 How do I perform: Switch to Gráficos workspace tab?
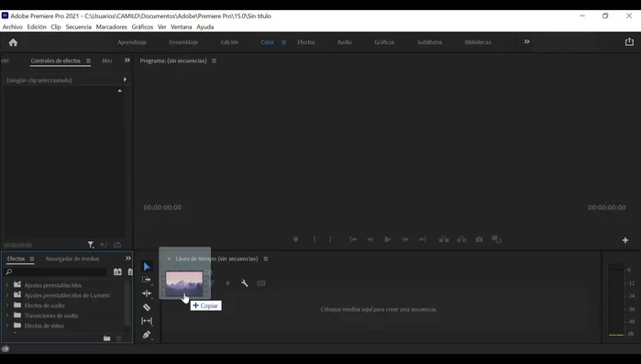tap(384, 42)
